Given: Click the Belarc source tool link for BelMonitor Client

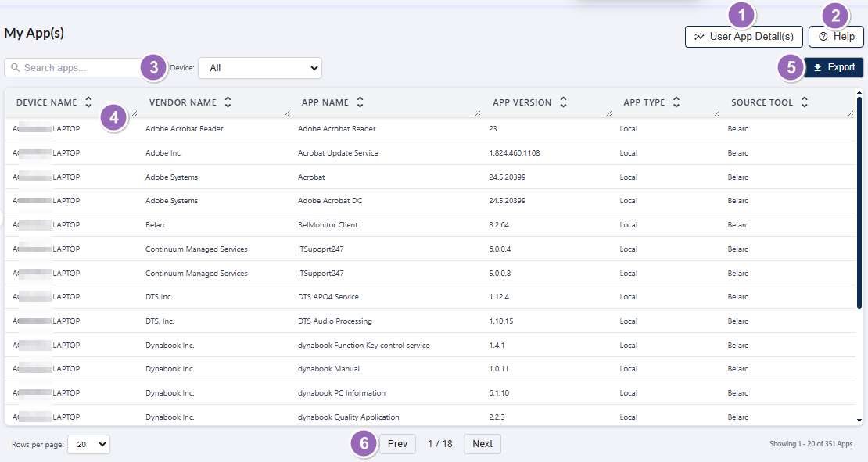Looking at the screenshot, I should tap(737, 224).
